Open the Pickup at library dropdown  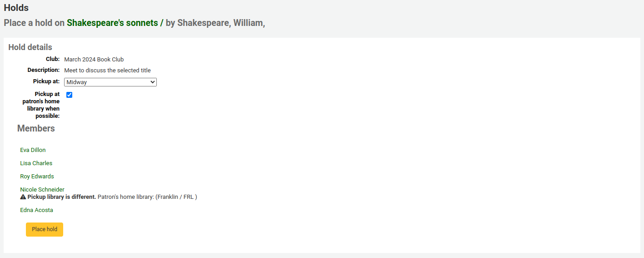click(110, 82)
